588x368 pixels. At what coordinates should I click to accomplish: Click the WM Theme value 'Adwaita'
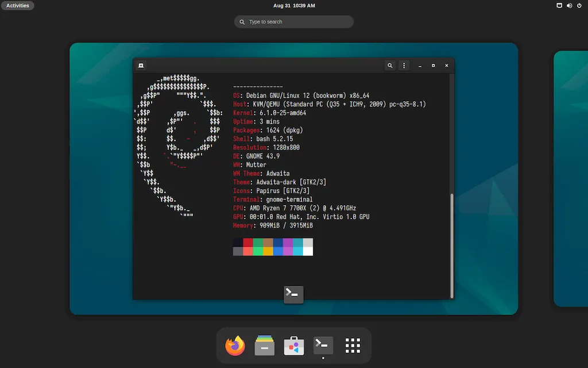(x=278, y=174)
